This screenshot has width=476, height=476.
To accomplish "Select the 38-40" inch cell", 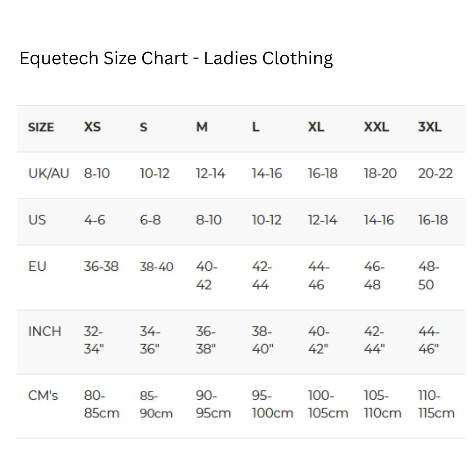I will click(x=262, y=340).
